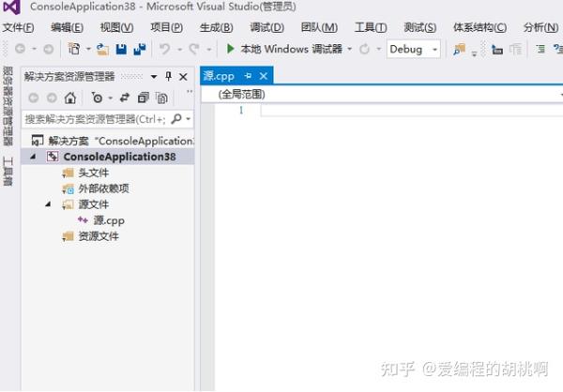Close the Solution Explorer panel
The width and height of the screenshot is (563, 392).
pyautogui.click(x=183, y=77)
